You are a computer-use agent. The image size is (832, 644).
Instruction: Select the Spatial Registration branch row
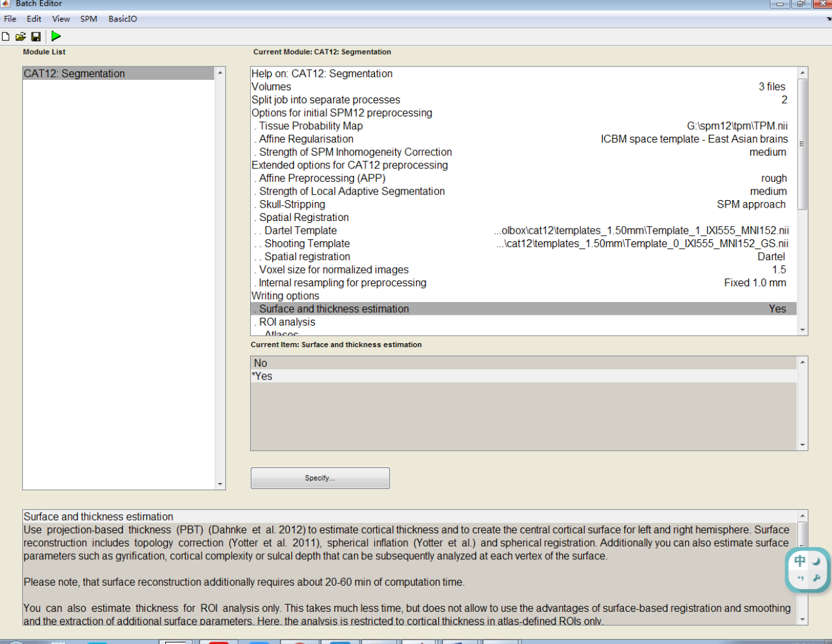pyautogui.click(x=524, y=217)
